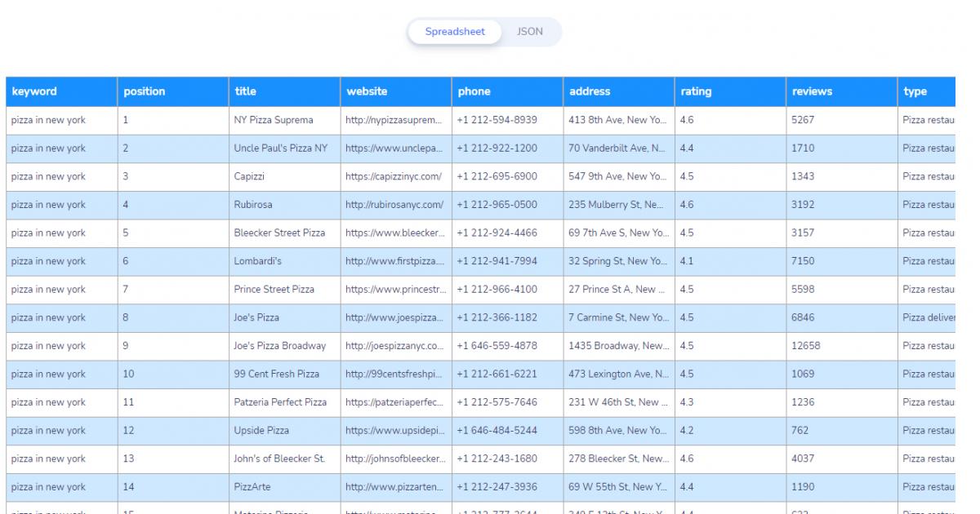Switch to the JSON view tab
Screen dimensions: 980x514
pos(529,32)
